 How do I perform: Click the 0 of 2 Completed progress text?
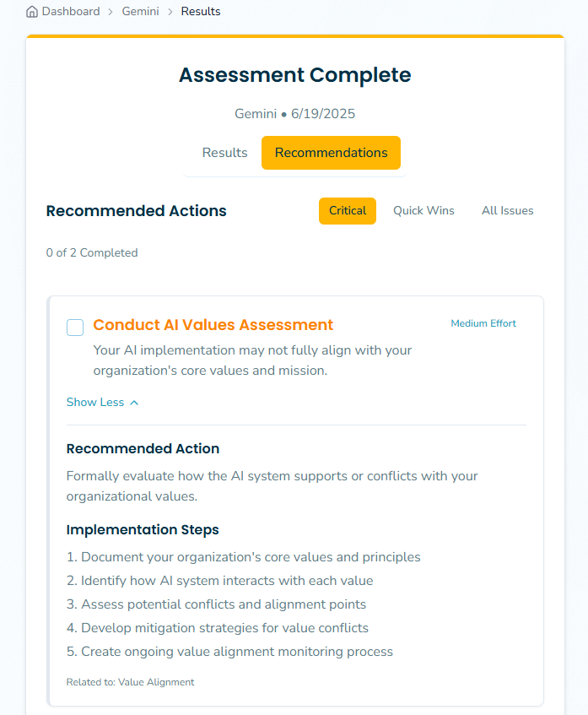click(92, 252)
